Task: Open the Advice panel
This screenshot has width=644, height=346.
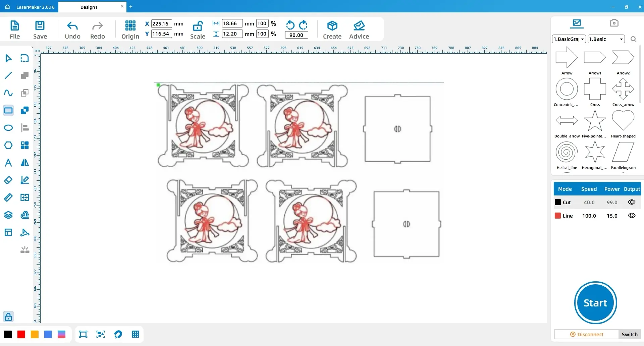Action: (x=359, y=30)
